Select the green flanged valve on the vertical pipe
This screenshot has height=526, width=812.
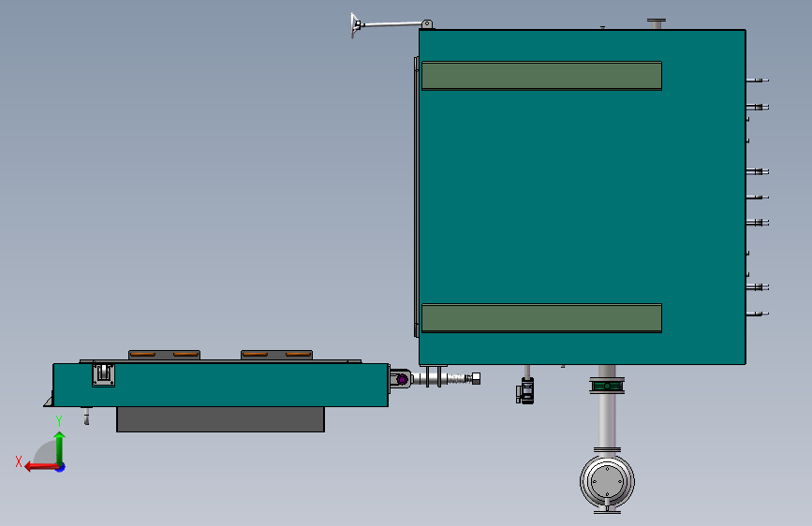click(607, 386)
